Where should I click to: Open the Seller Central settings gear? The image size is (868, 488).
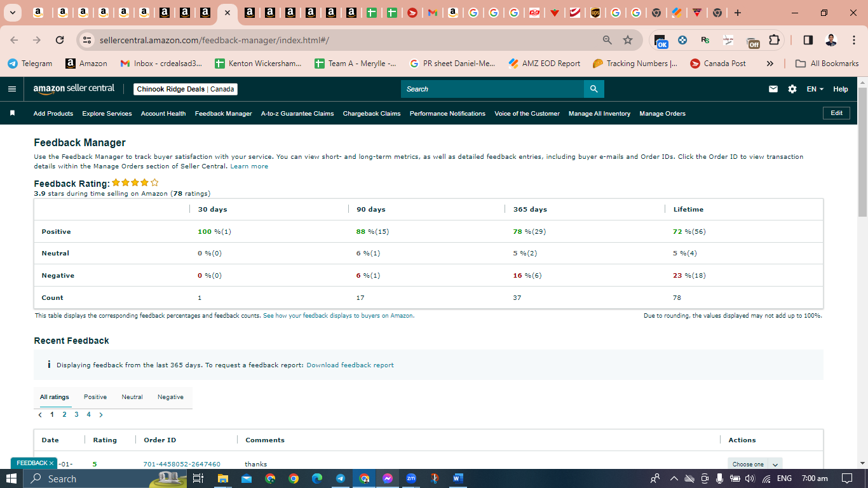(x=792, y=89)
